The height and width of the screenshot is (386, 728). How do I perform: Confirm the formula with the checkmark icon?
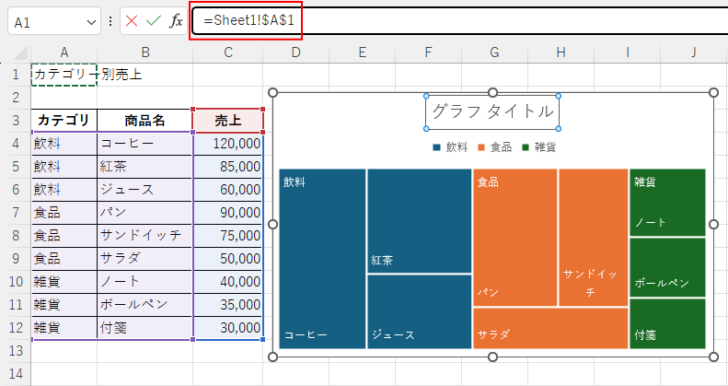[153, 21]
